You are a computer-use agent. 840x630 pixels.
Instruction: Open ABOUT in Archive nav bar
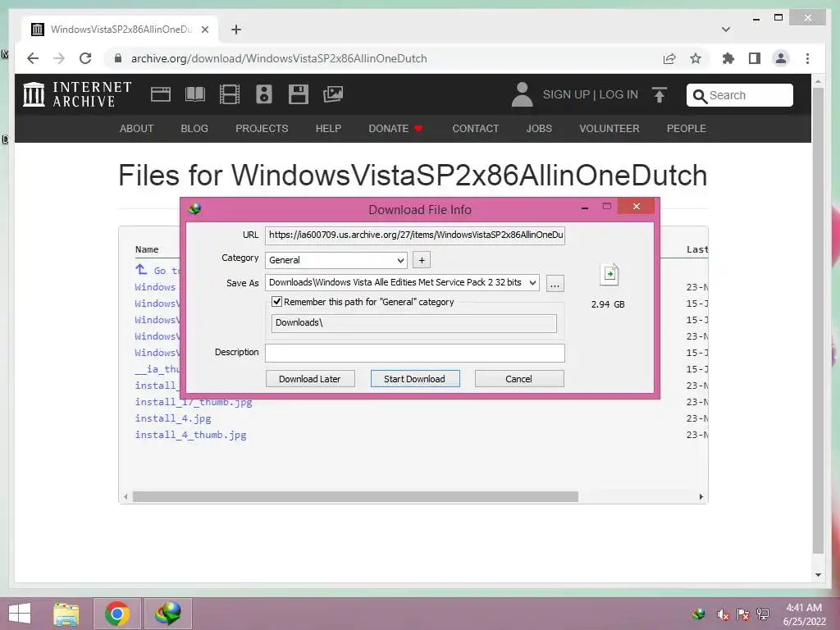point(137,129)
